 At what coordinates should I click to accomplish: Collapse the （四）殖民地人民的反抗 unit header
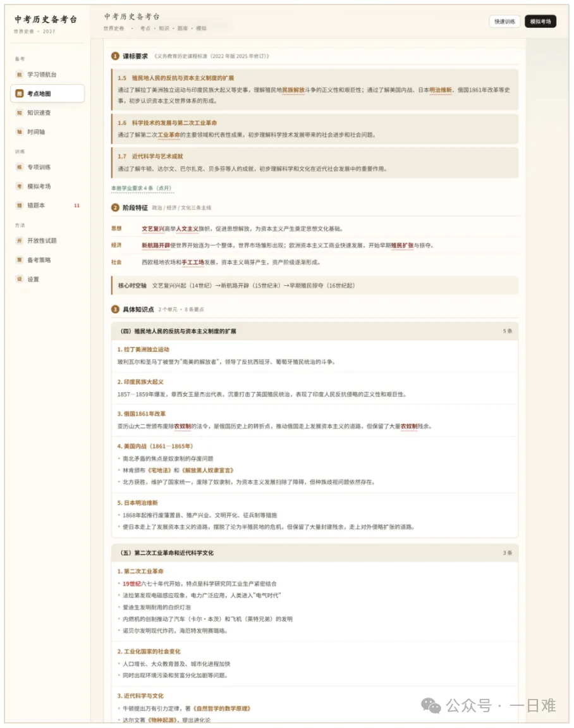(315, 331)
